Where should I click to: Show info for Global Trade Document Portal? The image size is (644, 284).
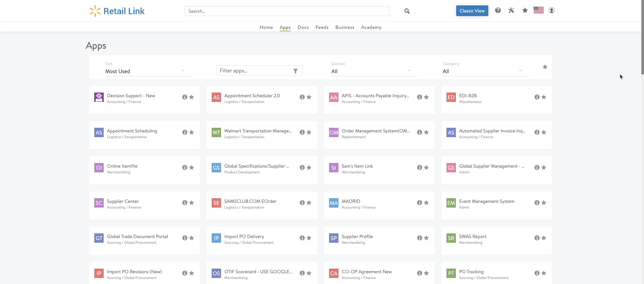185,238
